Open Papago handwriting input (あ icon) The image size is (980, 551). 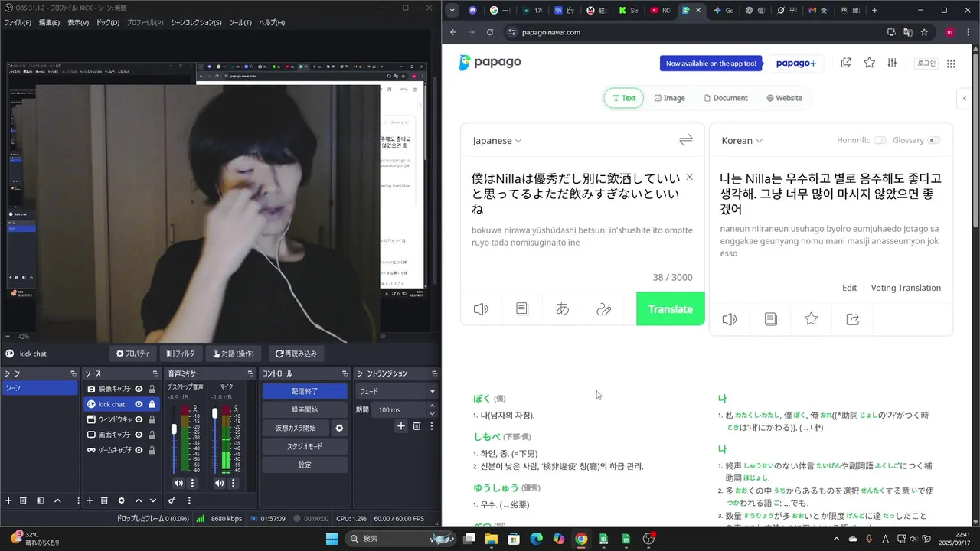[x=563, y=309]
